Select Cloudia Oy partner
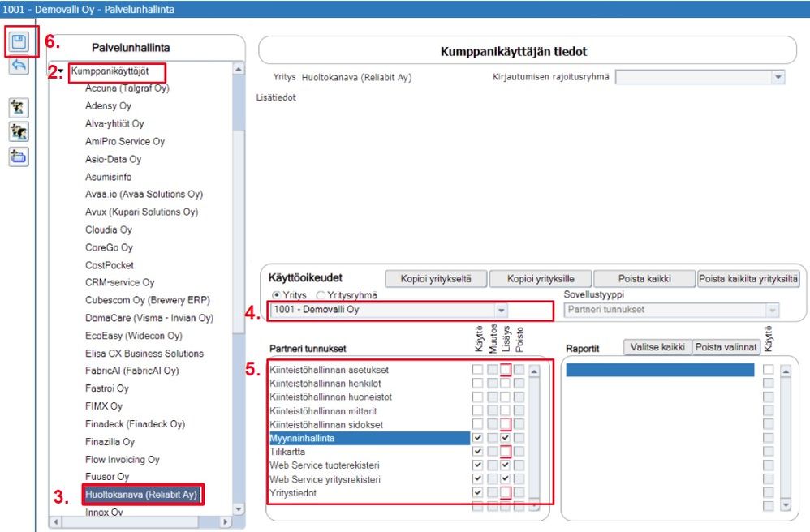The image size is (810, 532). pyautogui.click(x=109, y=230)
